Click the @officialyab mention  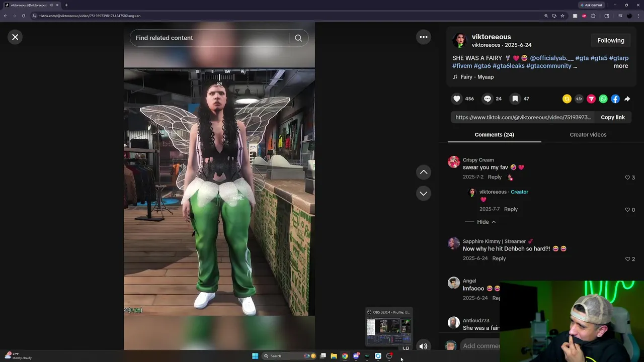551,58
